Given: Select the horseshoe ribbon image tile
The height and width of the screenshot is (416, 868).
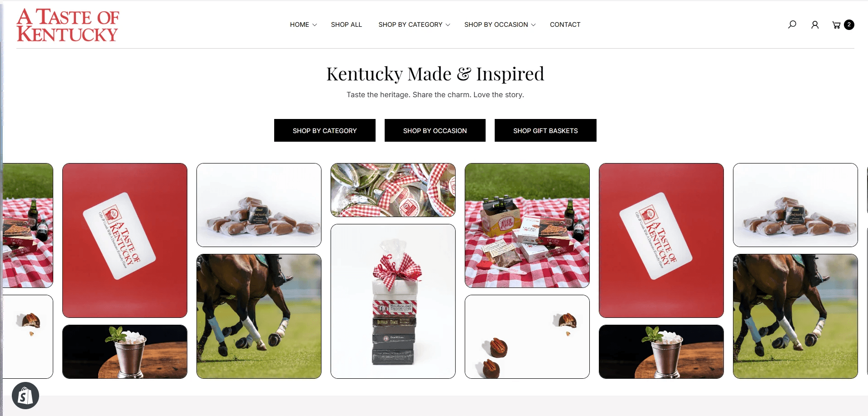Looking at the screenshot, I should [393, 190].
